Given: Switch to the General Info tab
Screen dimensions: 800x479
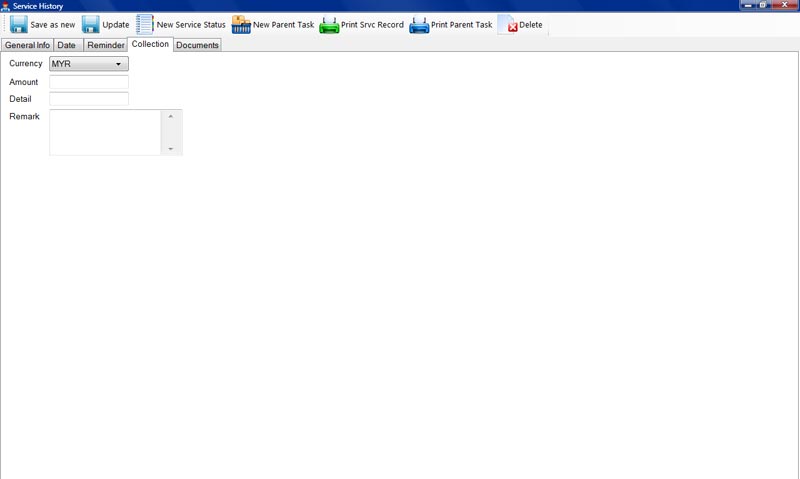Looking at the screenshot, I should pos(27,45).
